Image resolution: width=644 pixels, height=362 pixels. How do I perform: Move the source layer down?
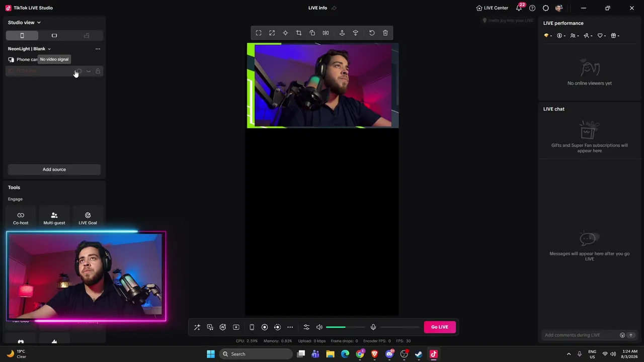356,33
